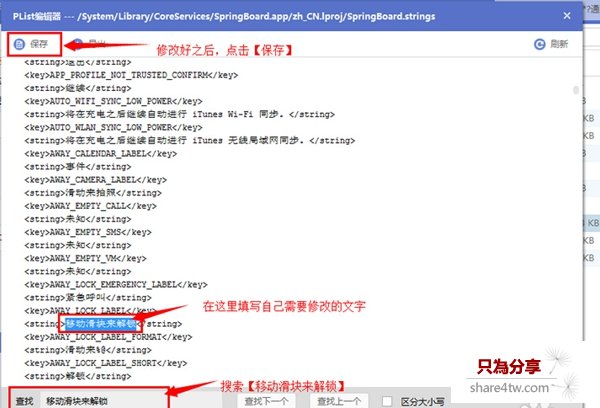The width and height of the screenshot is (600, 408).
Task: Click the string line 事件
Action: click(78, 166)
